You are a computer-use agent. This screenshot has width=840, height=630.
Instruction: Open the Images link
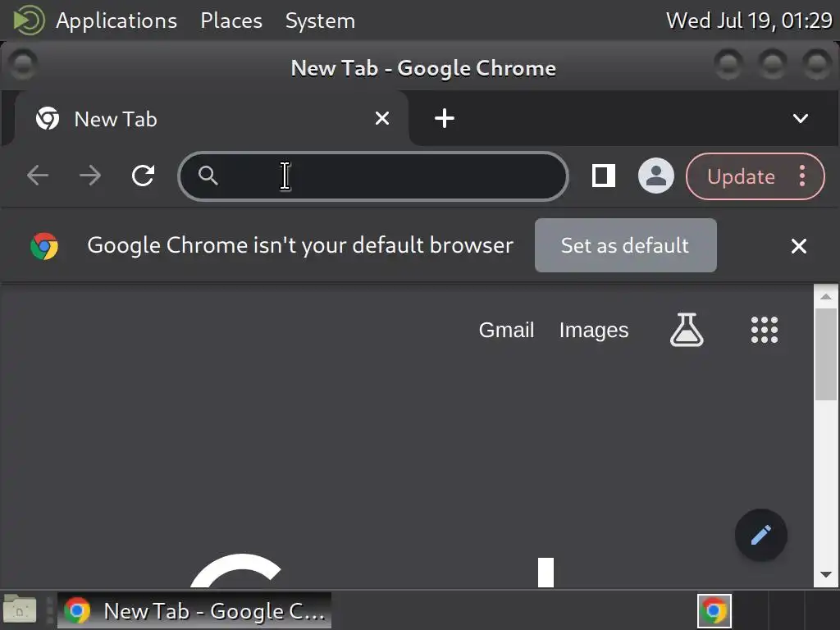pyautogui.click(x=594, y=330)
